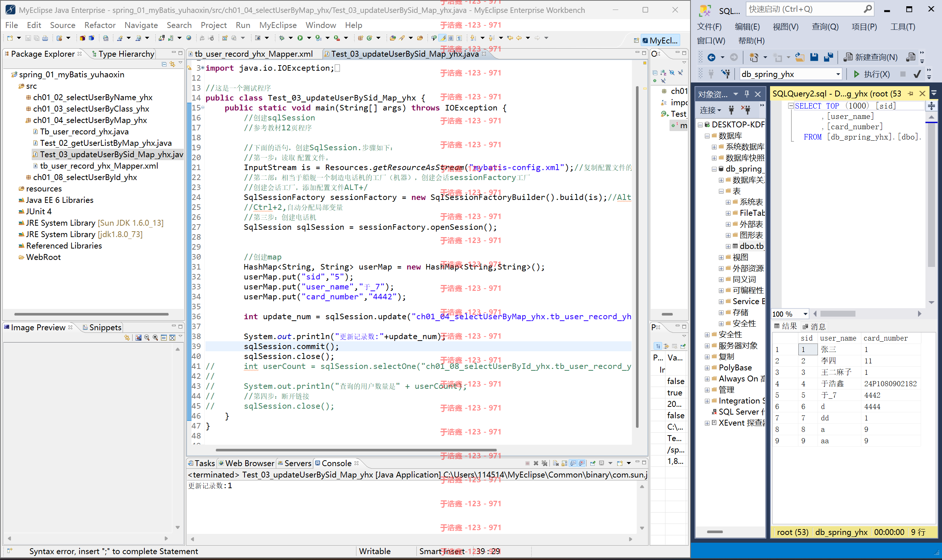Click the Clear Console icon
Screen dimensions: 942x560
[556, 463]
